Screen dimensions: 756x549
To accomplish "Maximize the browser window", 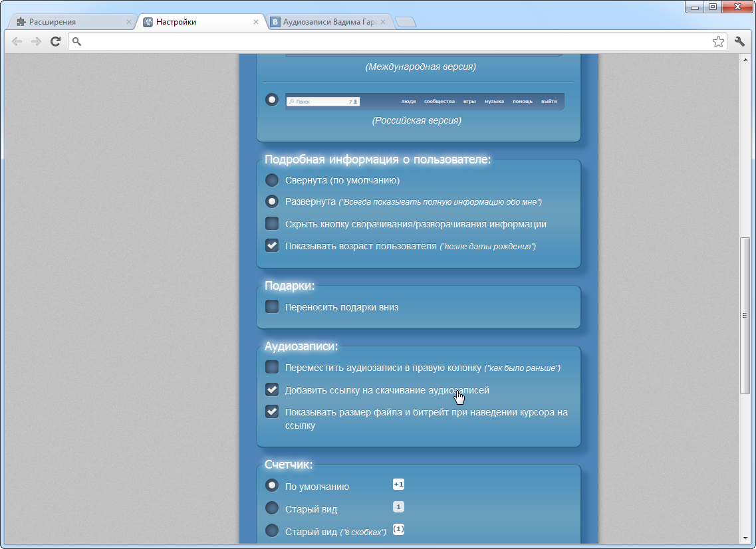I will [x=713, y=7].
